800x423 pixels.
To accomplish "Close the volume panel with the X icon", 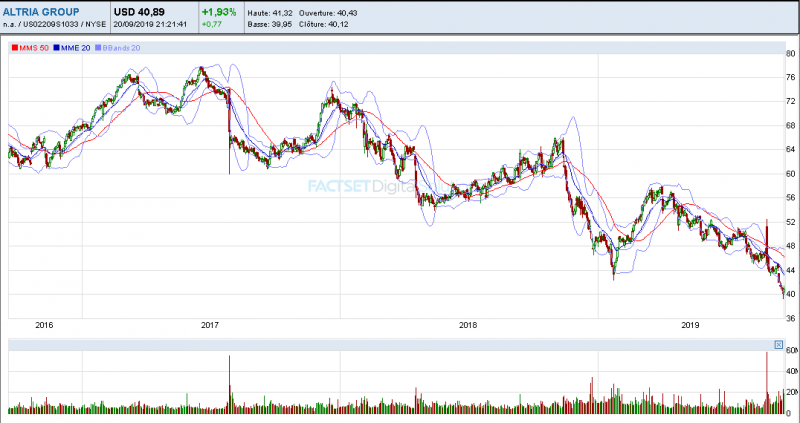I will click(x=779, y=345).
